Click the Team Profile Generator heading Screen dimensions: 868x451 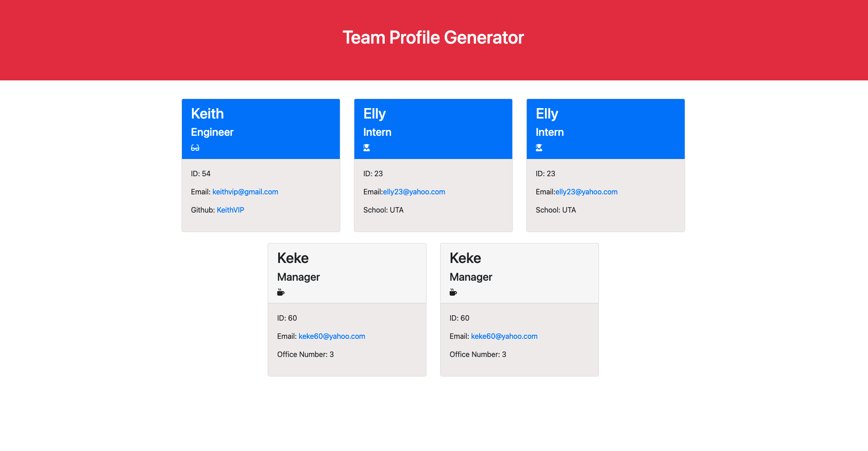(x=433, y=37)
